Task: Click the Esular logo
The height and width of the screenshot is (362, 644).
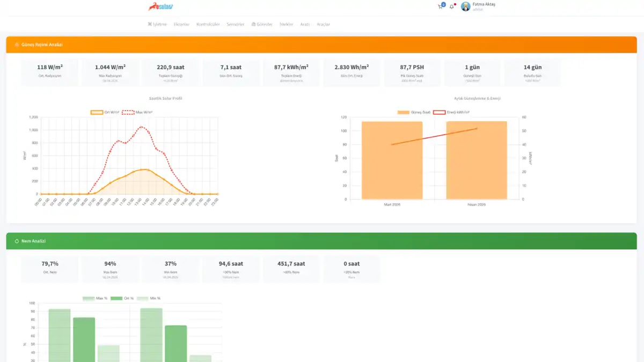Action: [160, 6]
